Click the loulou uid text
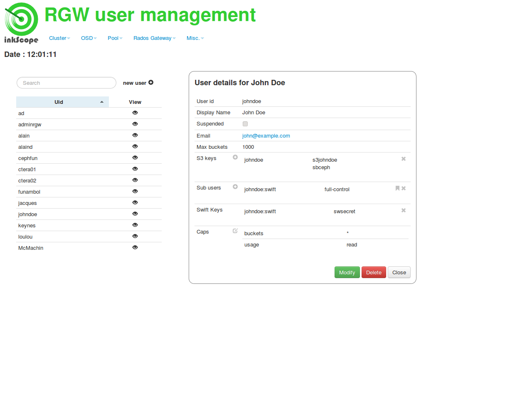The width and height of the screenshot is (532, 399). pyautogui.click(x=25, y=236)
